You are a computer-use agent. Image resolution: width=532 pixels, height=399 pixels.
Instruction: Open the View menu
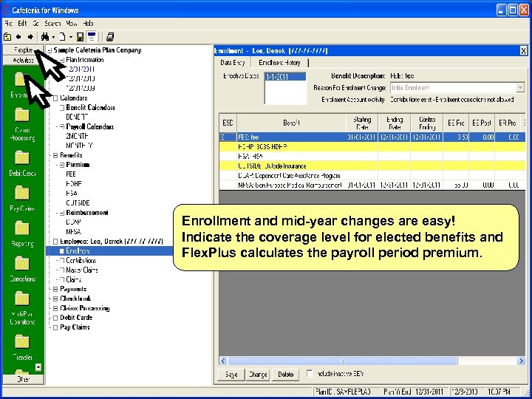click(71, 24)
